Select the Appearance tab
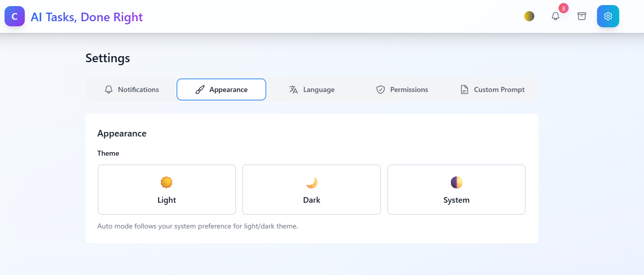The image size is (644, 275). pos(221,89)
